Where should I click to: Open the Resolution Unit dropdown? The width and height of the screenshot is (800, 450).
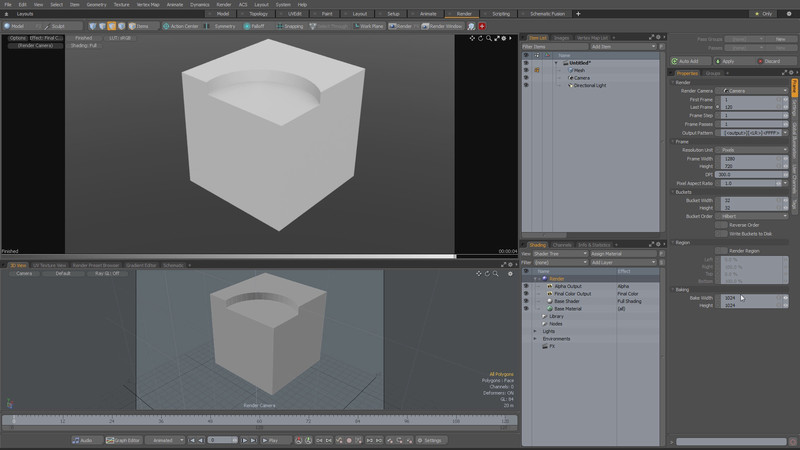pos(754,150)
